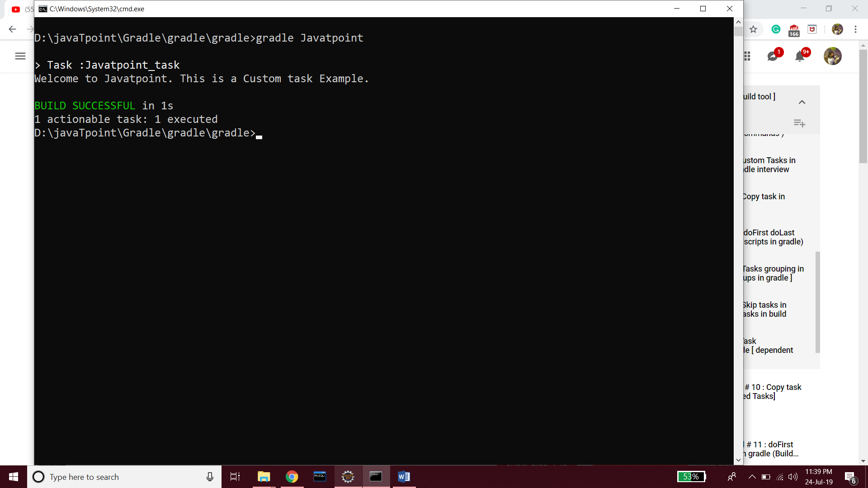Viewport: 868px width, 488px height.
Task: Select the Tasks grouping in Gradle item
Action: tap(773, 273)
